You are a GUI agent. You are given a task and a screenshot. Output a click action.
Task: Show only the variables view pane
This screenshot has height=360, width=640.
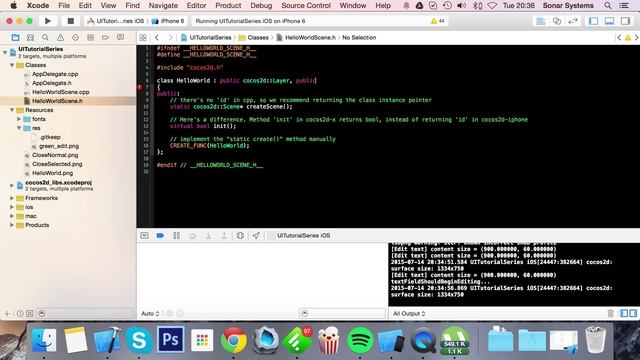point(624,313)
